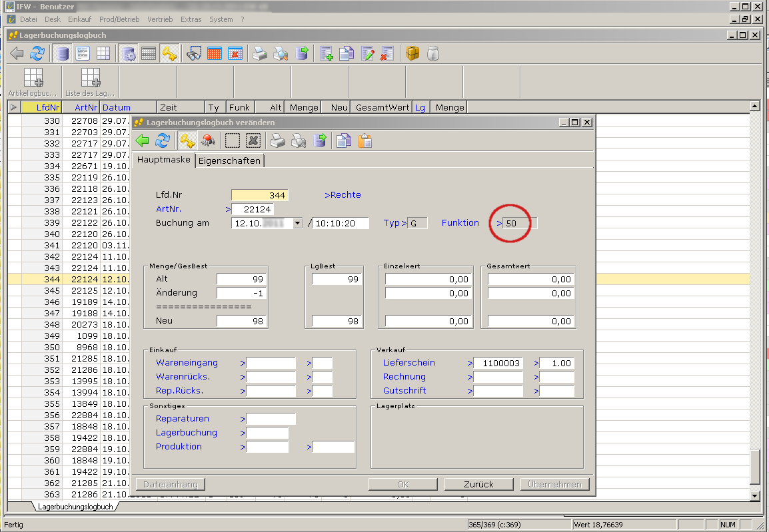Click the green back arrow in dialog
769x532 pixels.
click(x=142, y=140)
